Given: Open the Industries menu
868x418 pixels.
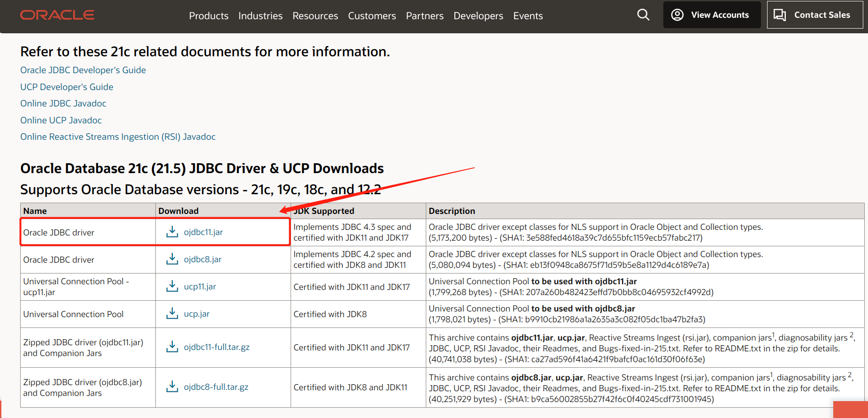Looking at the screenshot, I should click(x=261, y=16).
